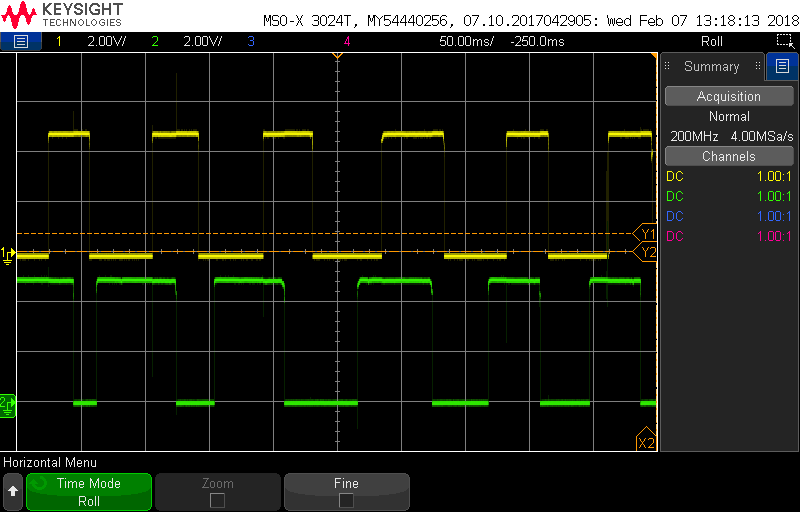
Task: Click the Roll mode indicator in the header
Action: pyautogui.click(x=712, y=41)
